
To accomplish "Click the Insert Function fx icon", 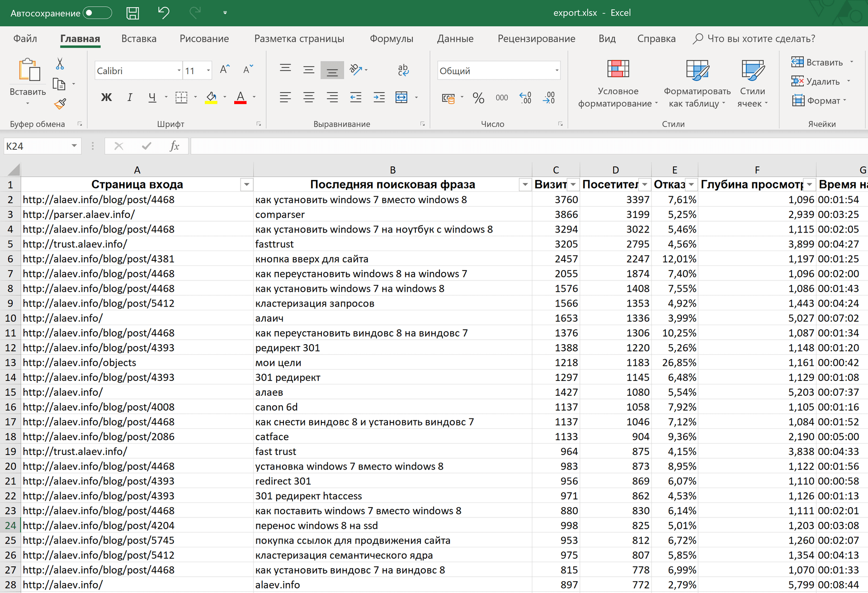I will click(175, 146).
